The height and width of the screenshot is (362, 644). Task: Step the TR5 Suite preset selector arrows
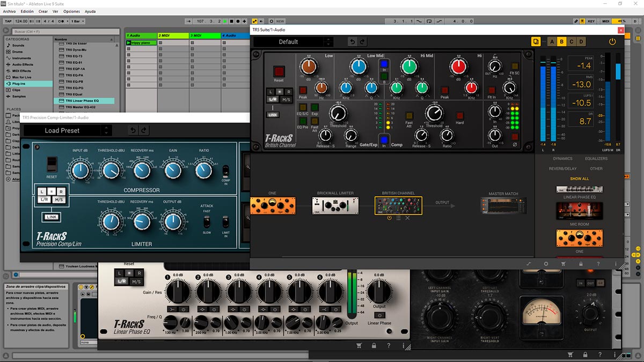coord(328,42)
